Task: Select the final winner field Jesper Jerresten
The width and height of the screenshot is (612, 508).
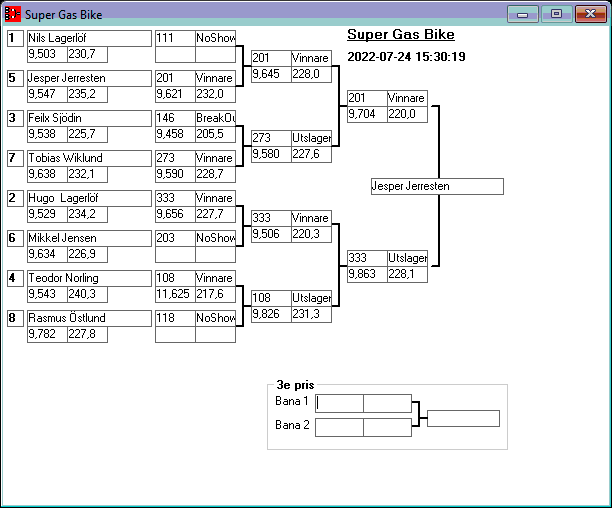Action: (436, 186)
